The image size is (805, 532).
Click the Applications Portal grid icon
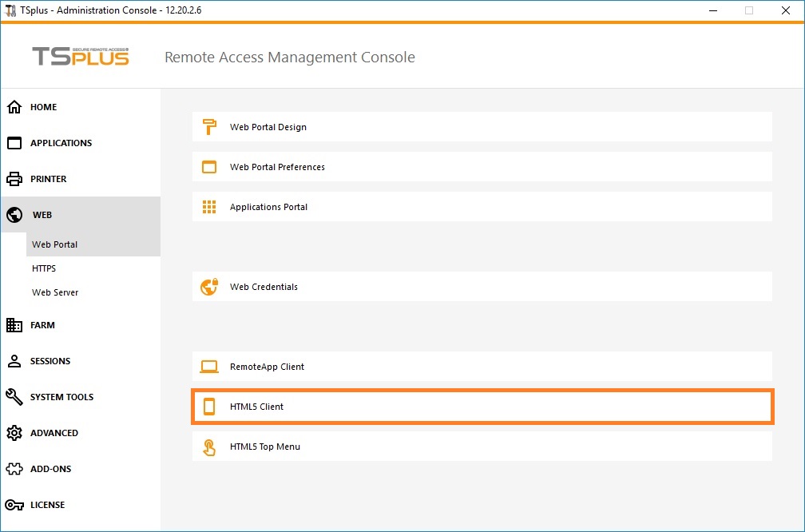[209, 207]
